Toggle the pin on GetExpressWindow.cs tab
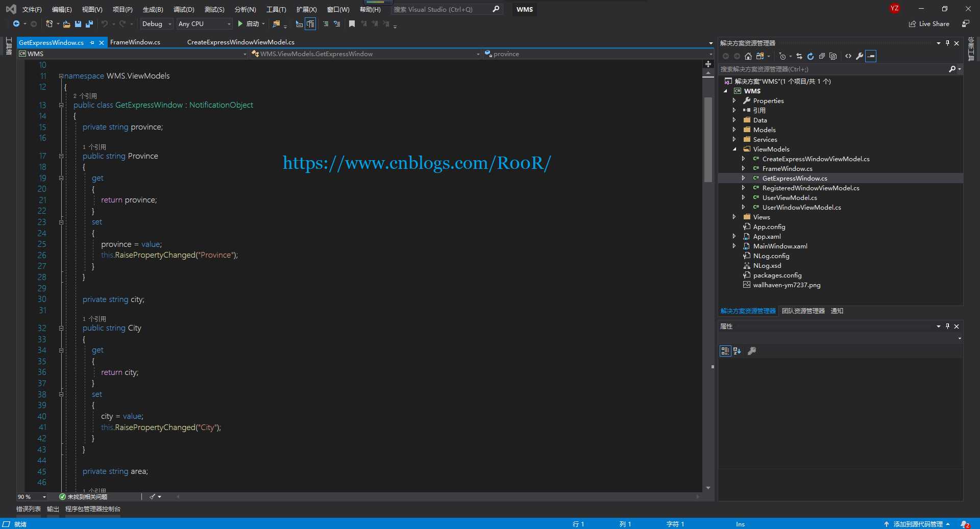The image size is (980, 529). click(x=92, y=43)
